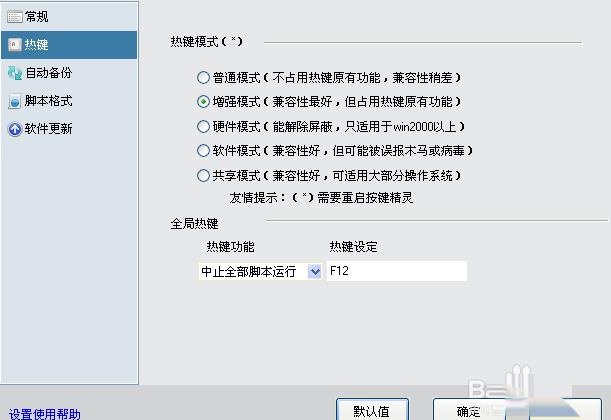Image resolution: width=611 pixels, height=420 pixels.
Task: Click the 软件更新 update arrow icon
Action: pos(15,129)
